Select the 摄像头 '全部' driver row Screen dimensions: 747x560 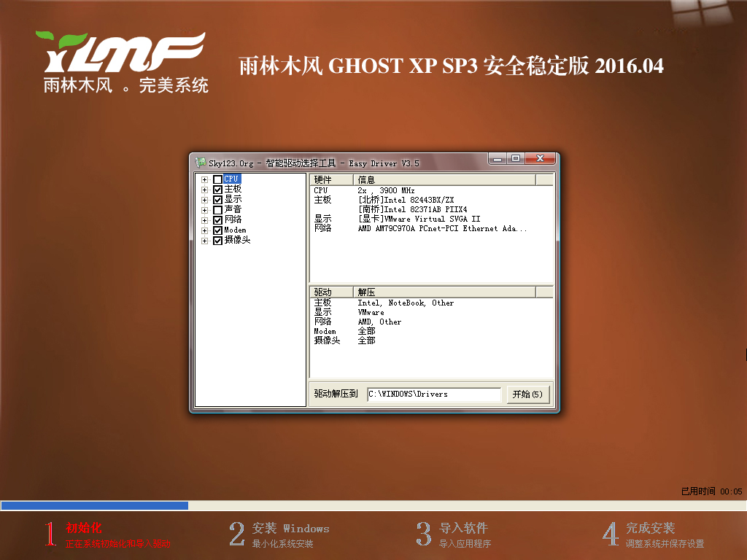coord(366,341)
